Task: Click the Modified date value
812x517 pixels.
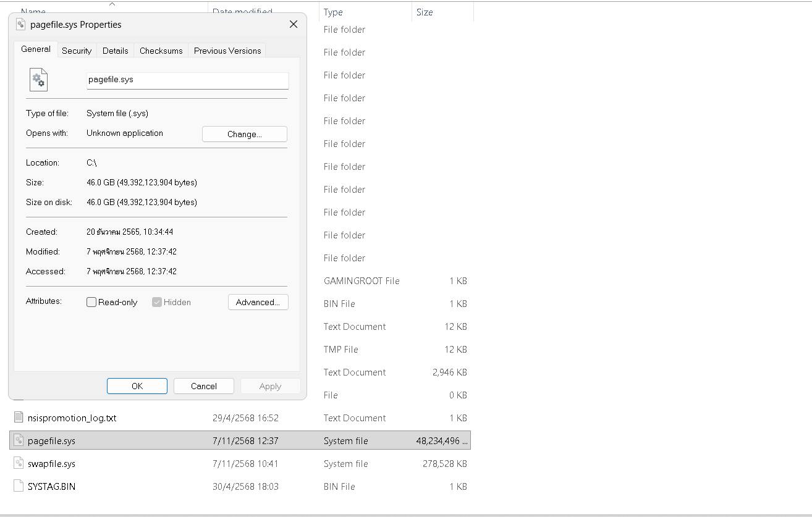Action: coord(132,251)
